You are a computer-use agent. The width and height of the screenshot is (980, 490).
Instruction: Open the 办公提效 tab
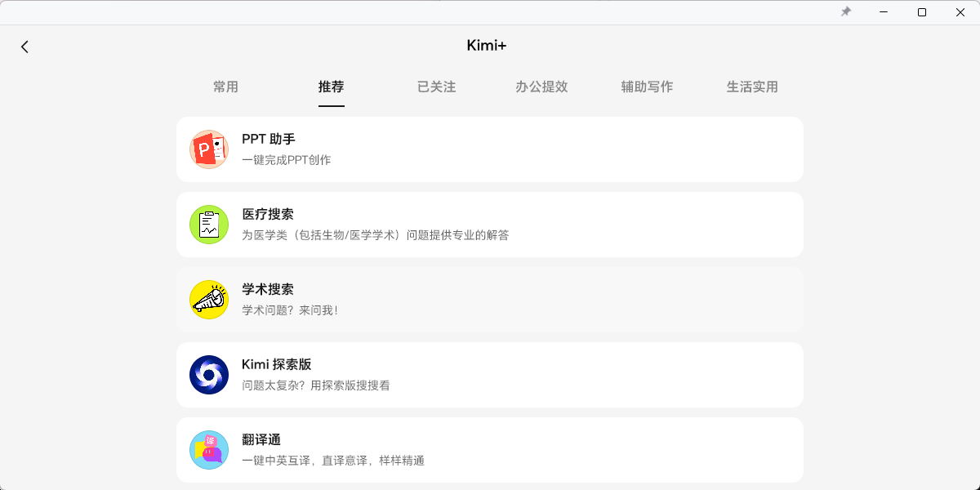point(541,87)
